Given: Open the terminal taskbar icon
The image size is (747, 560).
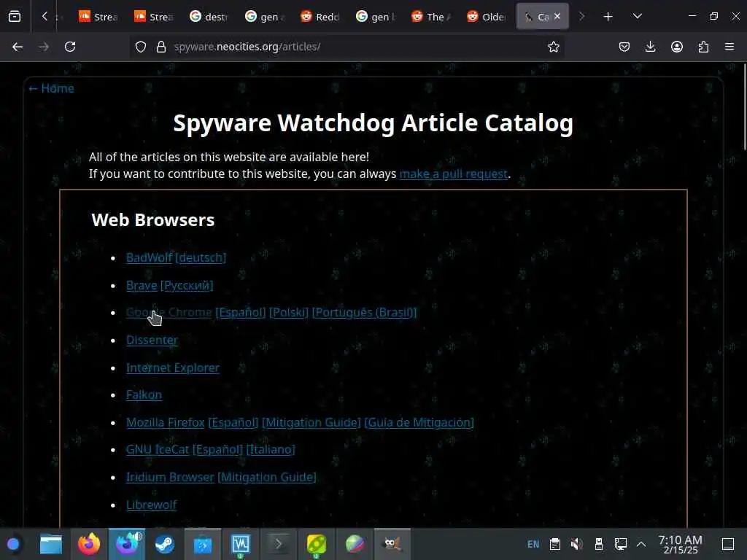Looking at the screenshot, I should [278, 544].
